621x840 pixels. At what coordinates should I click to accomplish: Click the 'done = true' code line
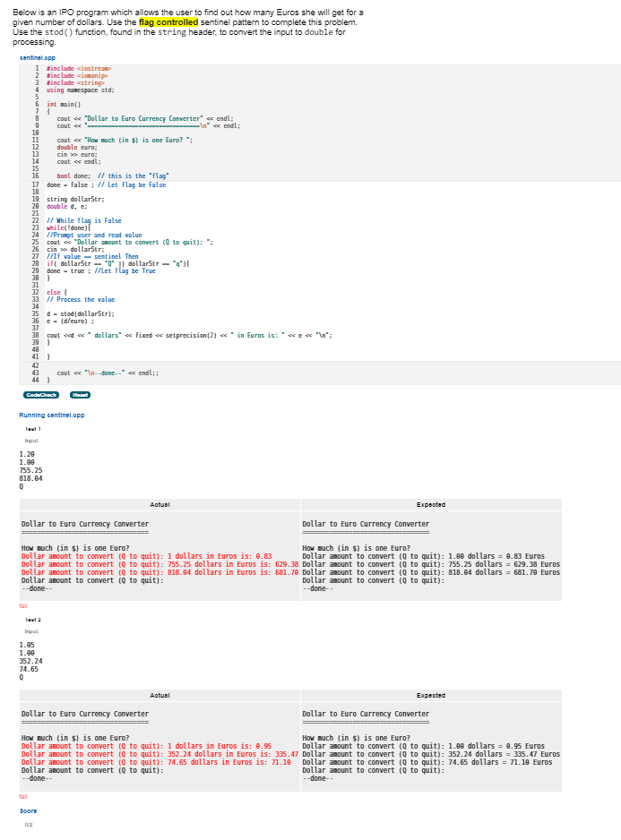pyautogui.click(x=101, y=270)
